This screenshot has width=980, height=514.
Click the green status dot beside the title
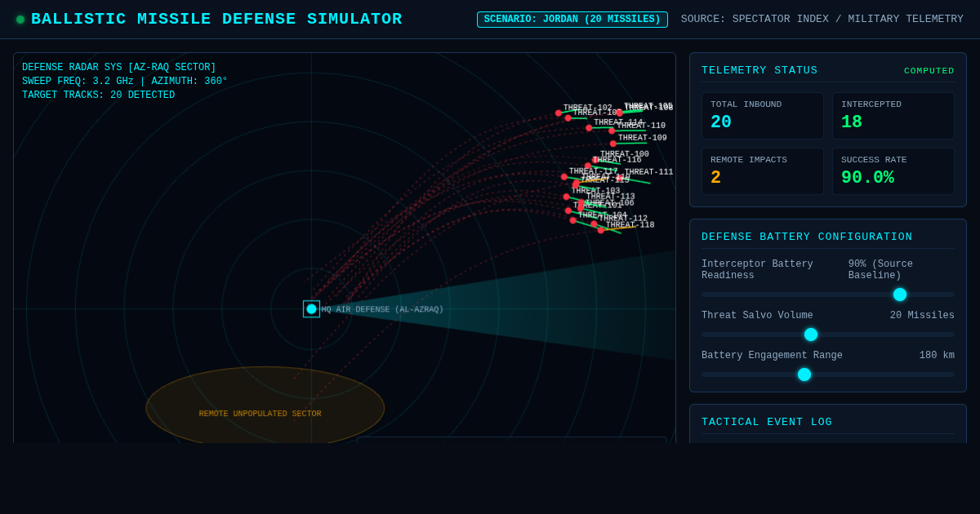20,20
